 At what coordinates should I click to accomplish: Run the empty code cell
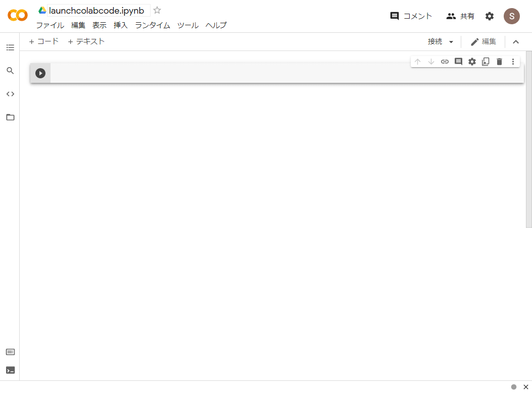tap(40, 73)
